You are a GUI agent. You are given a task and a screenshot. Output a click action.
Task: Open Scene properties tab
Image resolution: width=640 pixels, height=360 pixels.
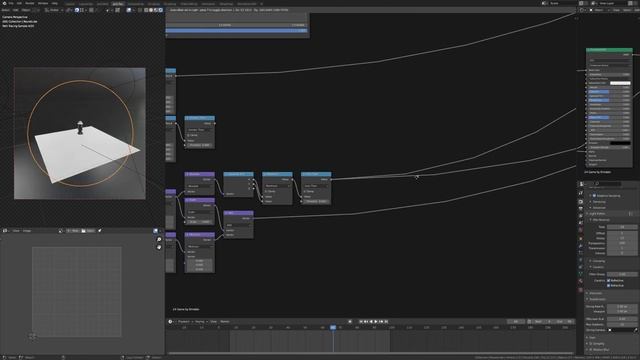tap(581, 223)
